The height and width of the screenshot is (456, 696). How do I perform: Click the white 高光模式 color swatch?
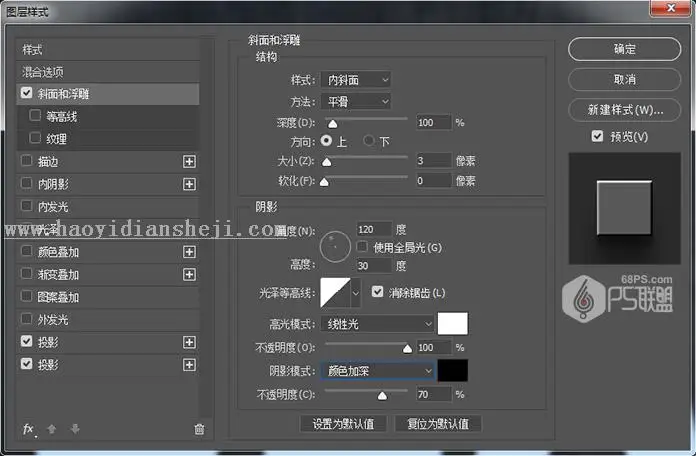pyautogui.click(x=453, y=323)
